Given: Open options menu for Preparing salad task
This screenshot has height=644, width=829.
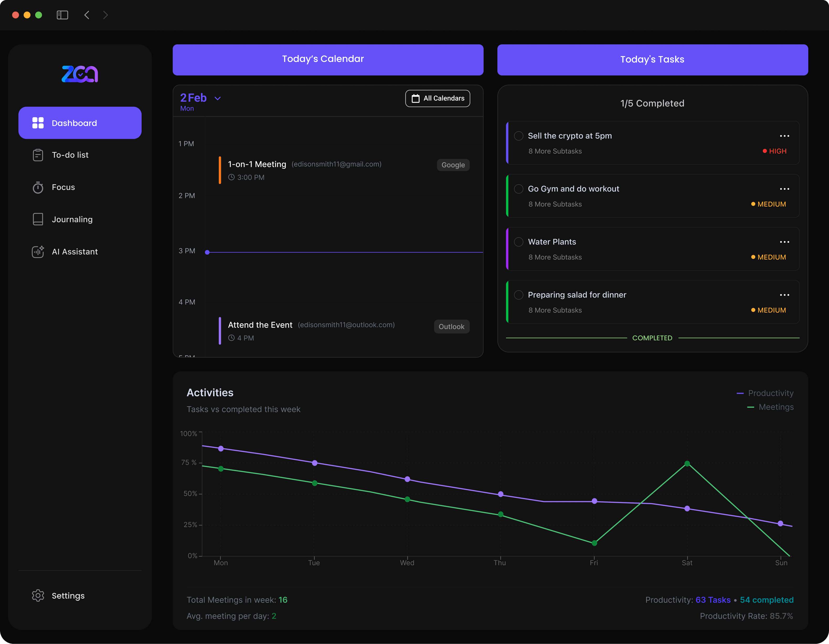Looking at the screenshot, I should coord(785,295).
